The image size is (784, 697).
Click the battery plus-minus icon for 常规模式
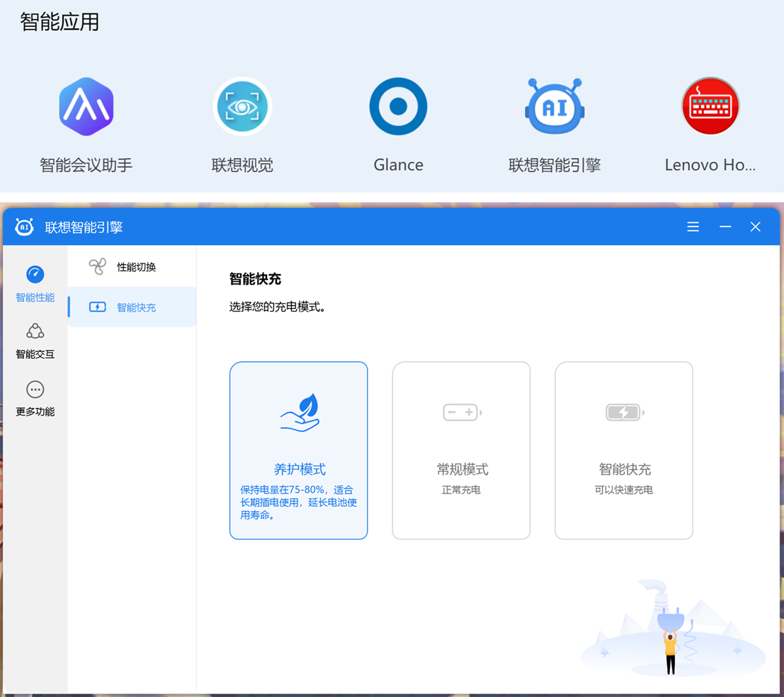pyautogui.click(x=462, y=412)
